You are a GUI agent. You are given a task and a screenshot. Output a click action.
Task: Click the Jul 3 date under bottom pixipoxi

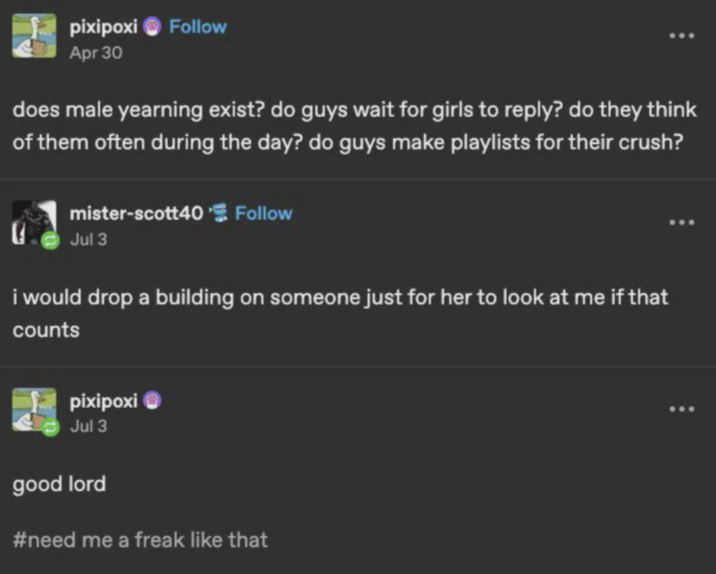(88, 426)
